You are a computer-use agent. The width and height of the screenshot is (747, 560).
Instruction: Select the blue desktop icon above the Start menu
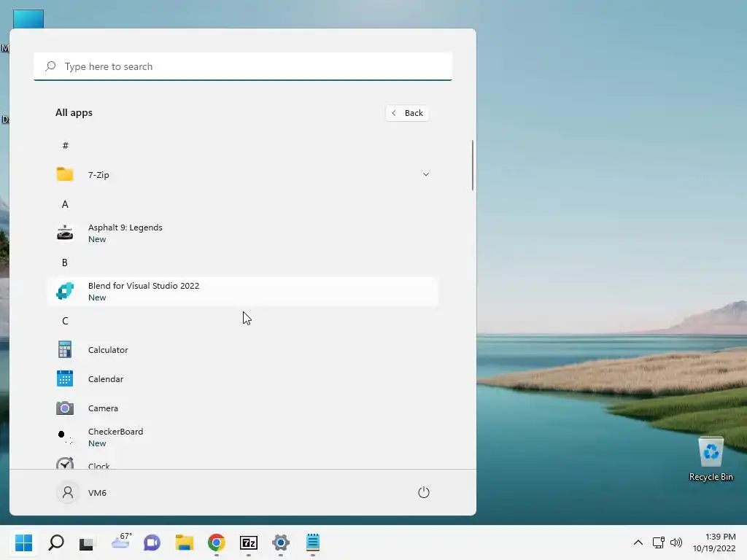click(x=28, y=19)
